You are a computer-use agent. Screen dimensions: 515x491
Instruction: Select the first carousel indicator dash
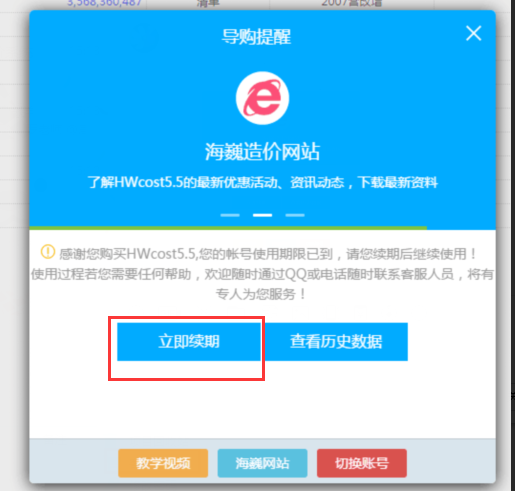click(230, 215)
